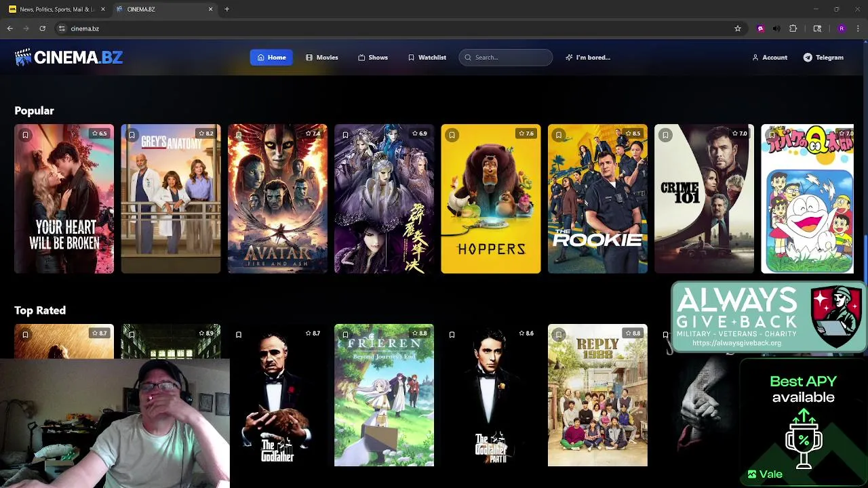868x488 pixels.
Task: Click the 7.6 rating on Hoppers
Action: point(526,134)
